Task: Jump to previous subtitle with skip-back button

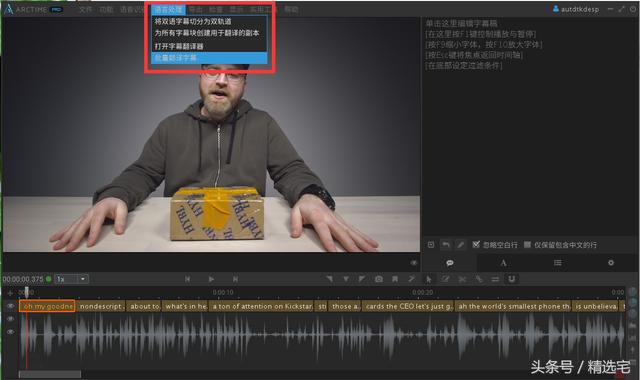Action: [x=187, y=279]
